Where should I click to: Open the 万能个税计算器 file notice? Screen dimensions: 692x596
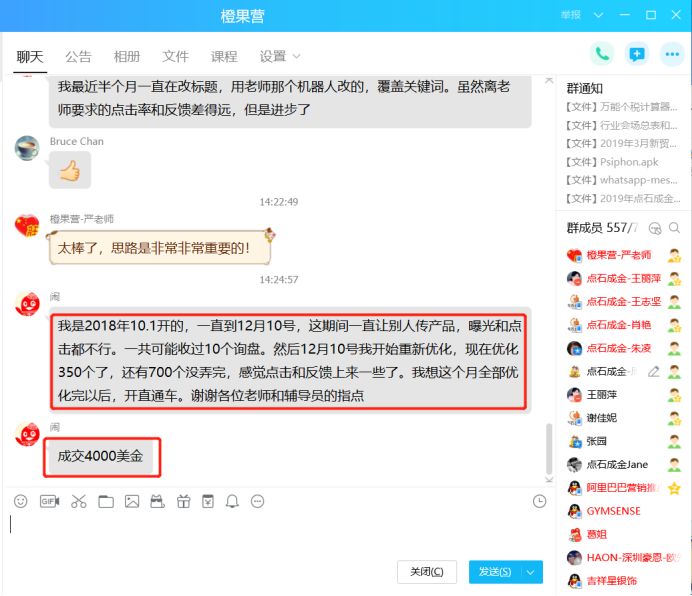pos(622,107)
